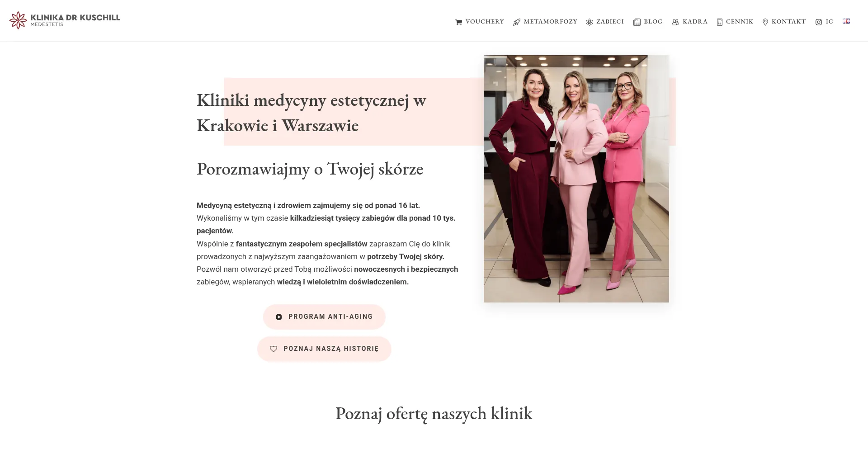
Task: Click the Klinika Dr Kuschill flower logo
Action: [18, 20]
